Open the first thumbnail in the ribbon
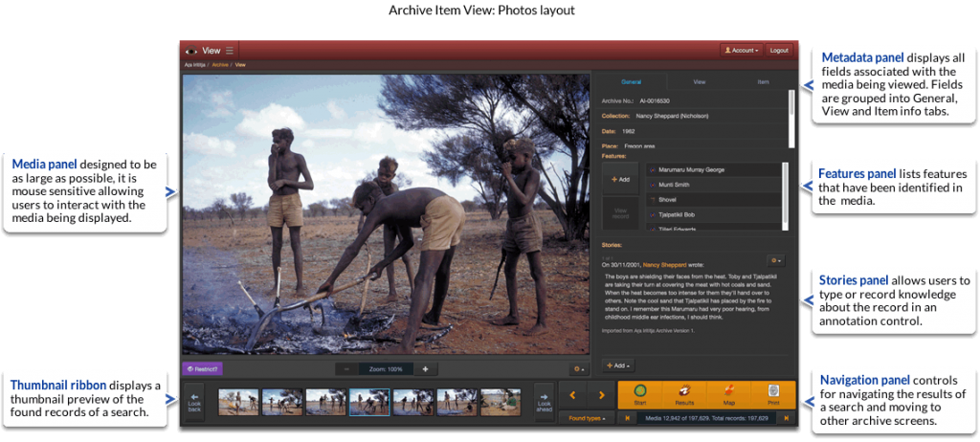Screen dimensions: 980x442 click(x=238, y=402)
